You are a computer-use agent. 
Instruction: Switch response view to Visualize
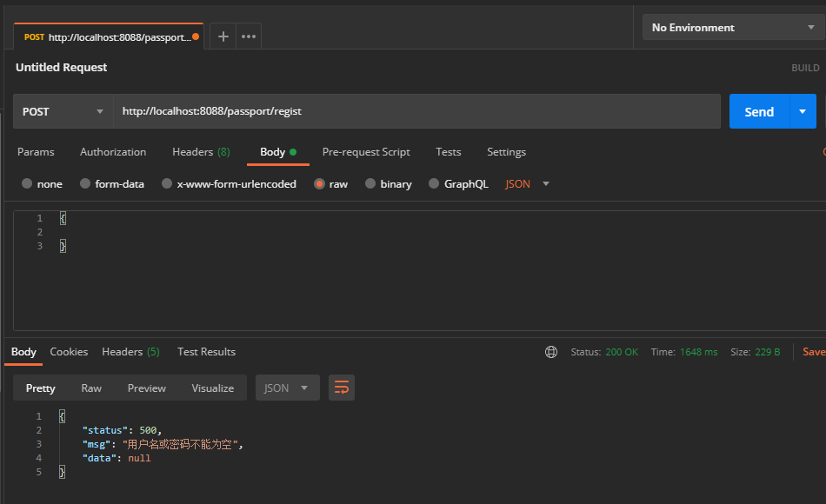click(x=213, y=388)
